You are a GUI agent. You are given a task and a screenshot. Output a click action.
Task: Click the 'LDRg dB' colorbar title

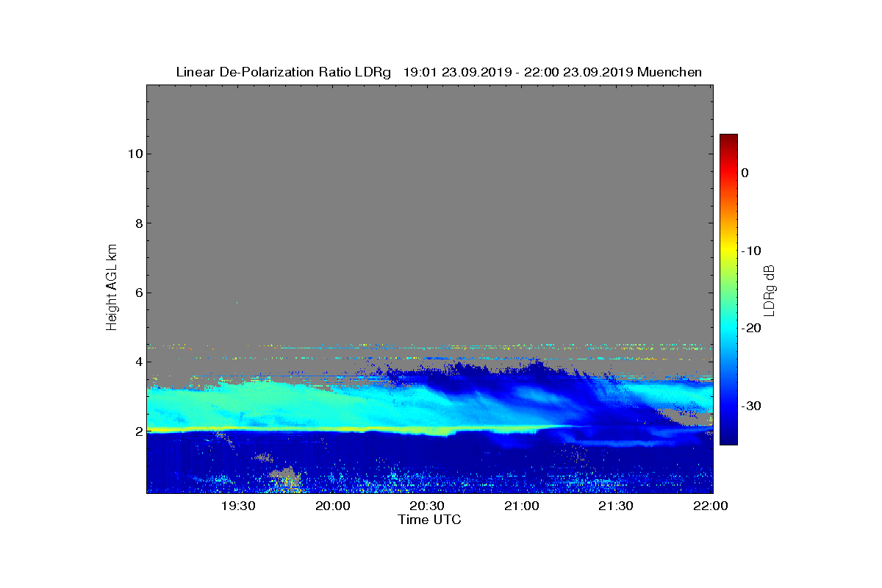(x=770, y=290)
